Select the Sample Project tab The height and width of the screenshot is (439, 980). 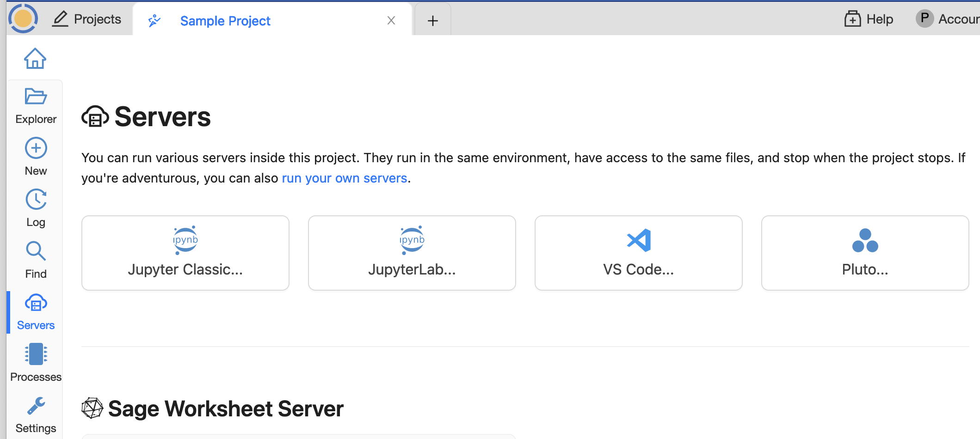click(x=225, y=21)
